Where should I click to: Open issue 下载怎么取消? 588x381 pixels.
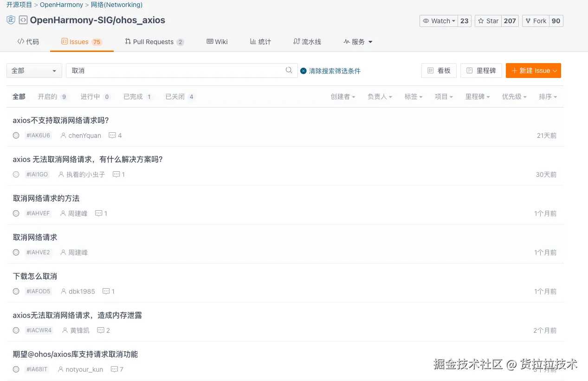click(35, 276)
